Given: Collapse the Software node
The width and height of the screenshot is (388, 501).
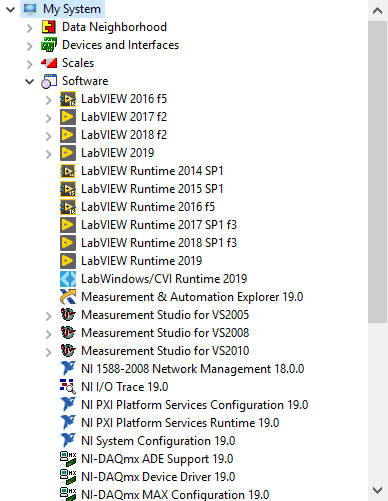Looking at the screenshot, I should [30, 81].
